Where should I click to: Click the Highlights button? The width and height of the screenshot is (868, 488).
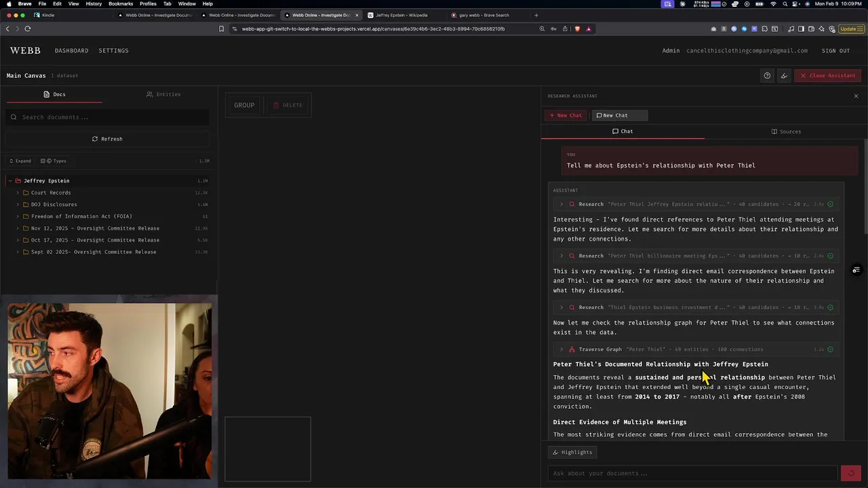(573, 452)
